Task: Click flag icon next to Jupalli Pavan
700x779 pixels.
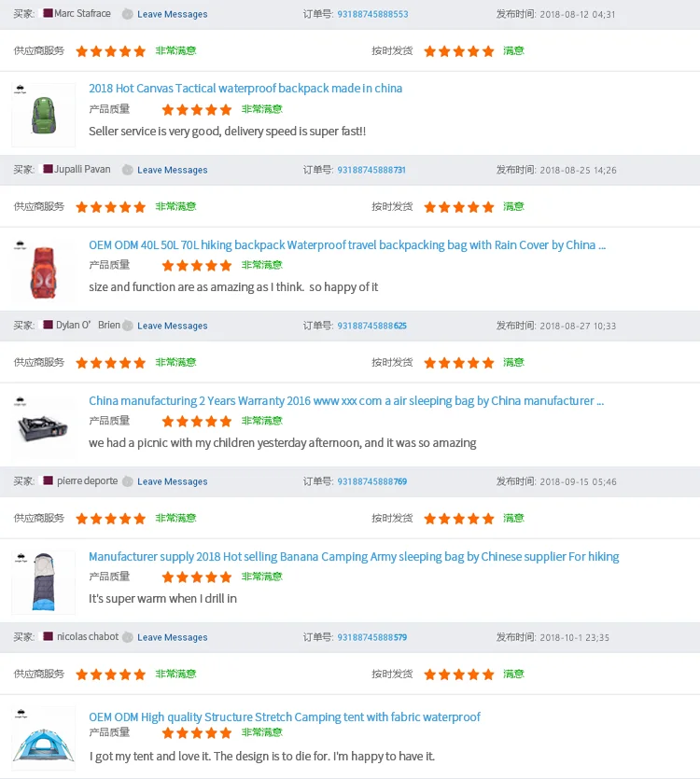Action: coord(49,169)
